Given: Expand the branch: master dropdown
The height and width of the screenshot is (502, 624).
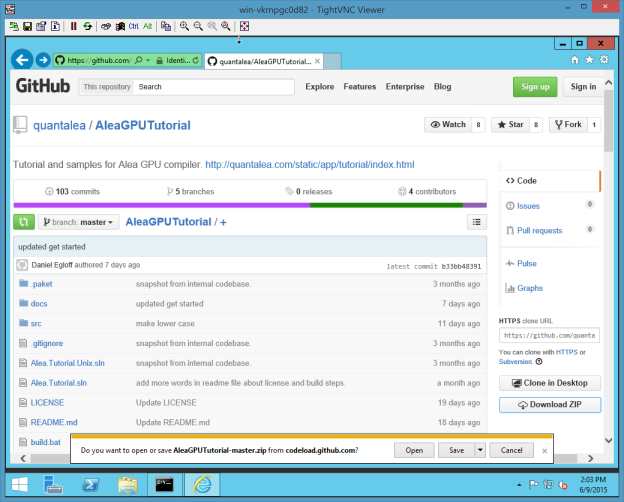Looking at the screenshot, I should tap(79, 222).
